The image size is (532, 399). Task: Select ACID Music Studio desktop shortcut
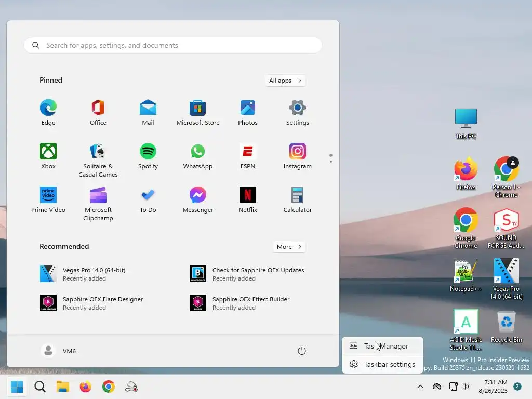click(466, 329)
